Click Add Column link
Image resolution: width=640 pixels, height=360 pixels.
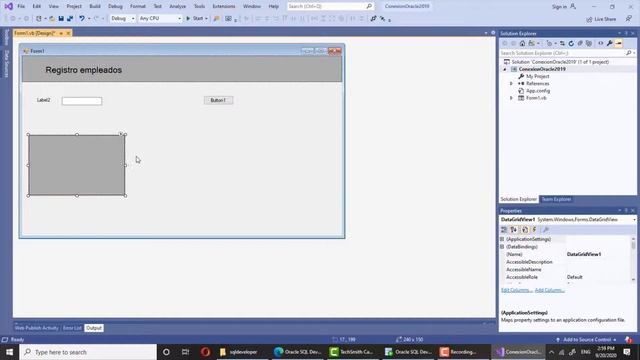click(x=549, y=290)
